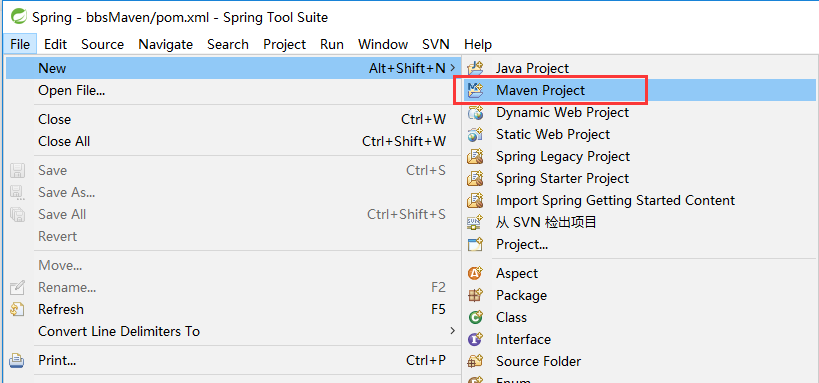Open the Run menu
The height and width of the screenshot is (383, 819).
click(332, 44)
